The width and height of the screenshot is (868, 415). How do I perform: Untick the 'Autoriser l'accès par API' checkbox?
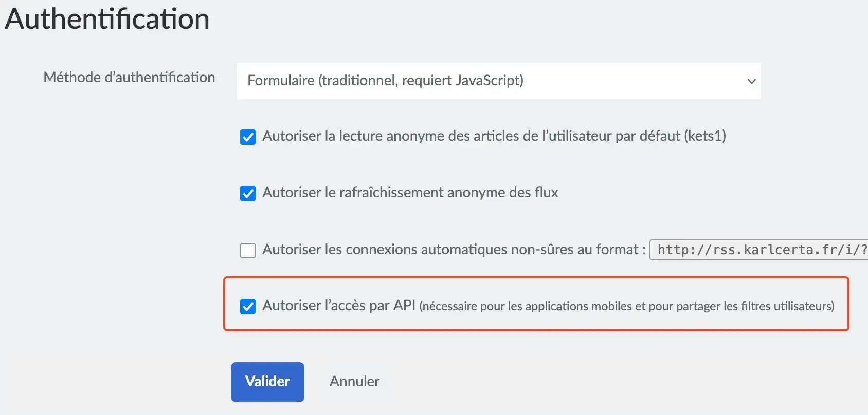pos(248,307)
